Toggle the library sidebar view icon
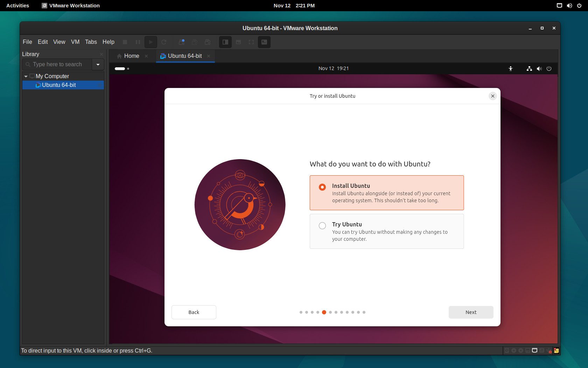This screenshot has height=368, width=588. (225, 42)
